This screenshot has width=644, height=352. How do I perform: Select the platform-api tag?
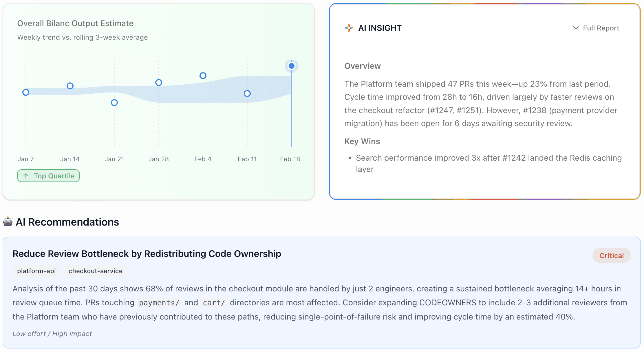coord(36,271)
